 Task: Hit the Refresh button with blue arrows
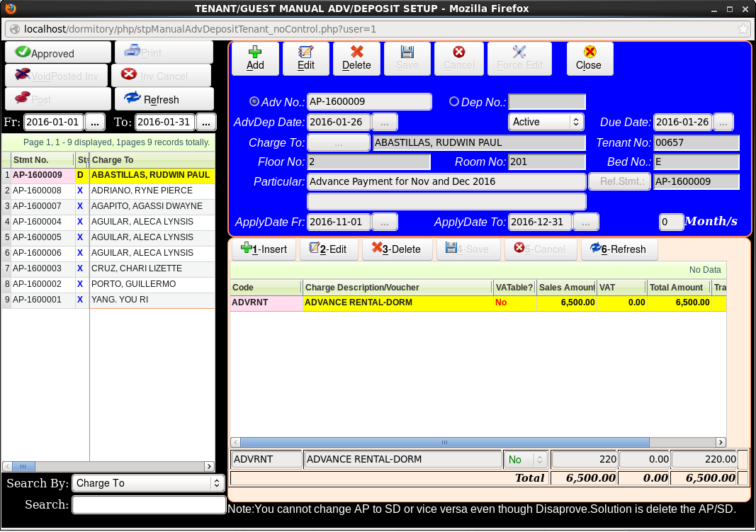[164, 99]
